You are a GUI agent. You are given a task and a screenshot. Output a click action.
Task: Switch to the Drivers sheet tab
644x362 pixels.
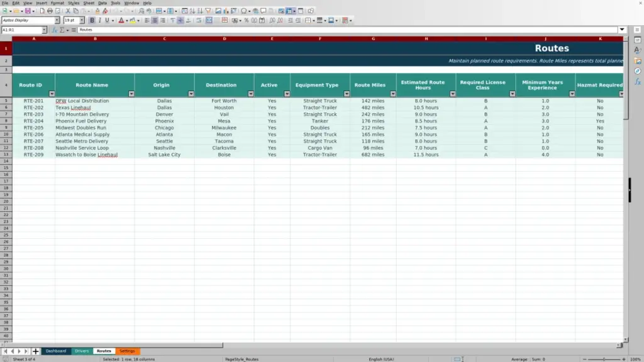82,351
